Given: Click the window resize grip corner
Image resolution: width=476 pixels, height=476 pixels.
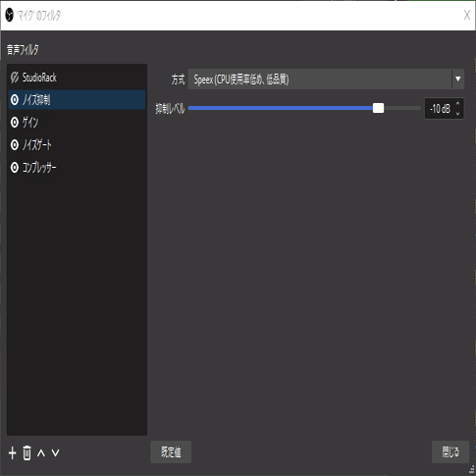Looking at the screenshot, I should (x=471, y=470).
